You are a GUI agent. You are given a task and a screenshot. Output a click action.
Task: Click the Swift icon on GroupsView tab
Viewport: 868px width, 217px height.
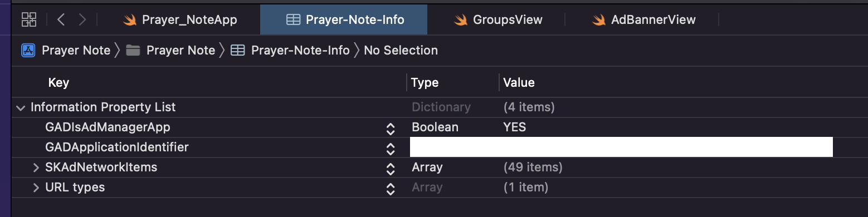(460, 20)
